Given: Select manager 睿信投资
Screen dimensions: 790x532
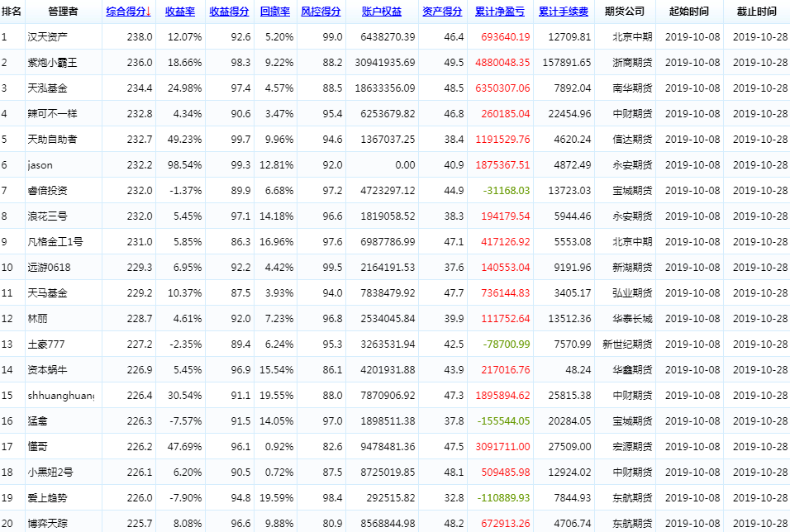Looking at the screenshot, I should click(x=47, y=191).
